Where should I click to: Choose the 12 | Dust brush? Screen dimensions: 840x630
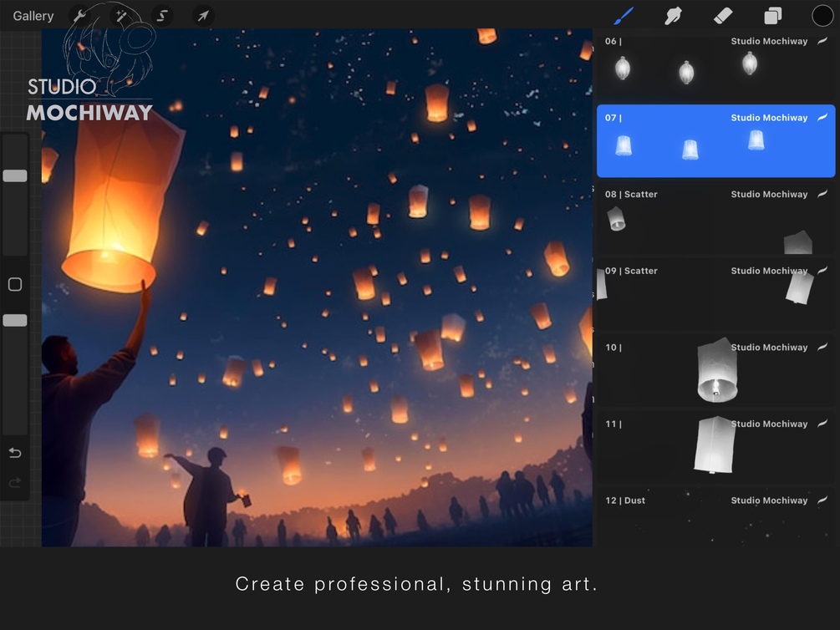pyautogui.click(x=716, y=517)
